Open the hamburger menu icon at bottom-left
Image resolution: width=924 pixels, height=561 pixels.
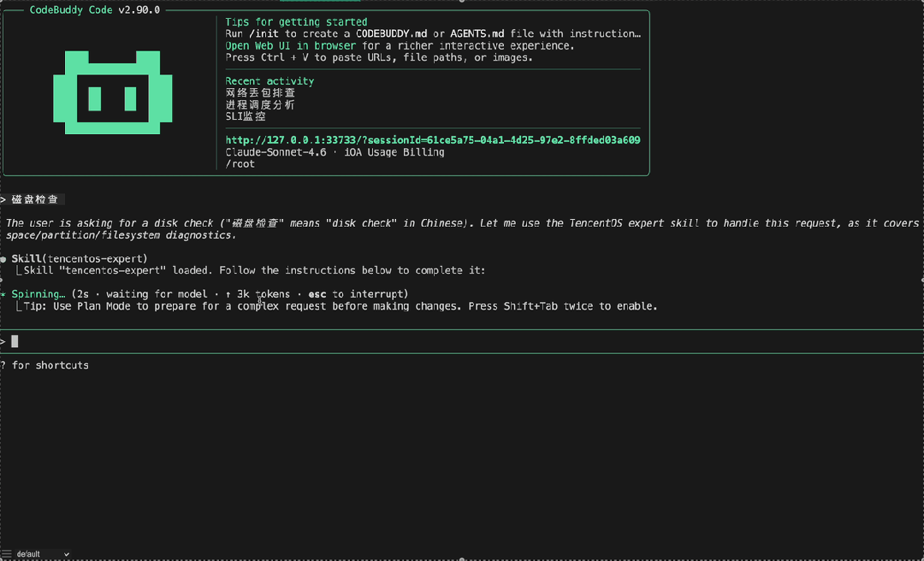[x=7, y=554]
